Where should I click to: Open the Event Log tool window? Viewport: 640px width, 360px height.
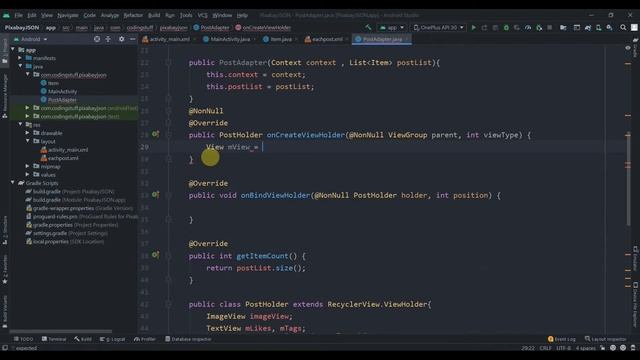point(562,339)
